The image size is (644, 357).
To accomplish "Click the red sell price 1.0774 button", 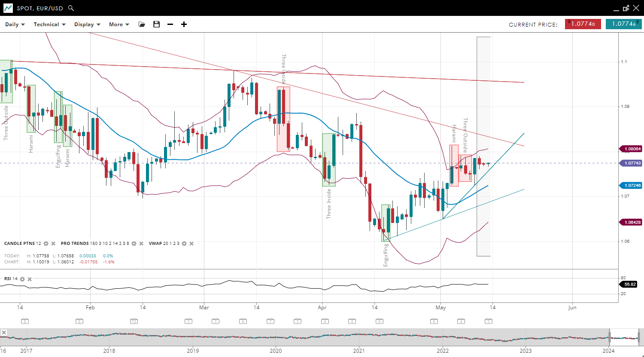I will 583,24.
